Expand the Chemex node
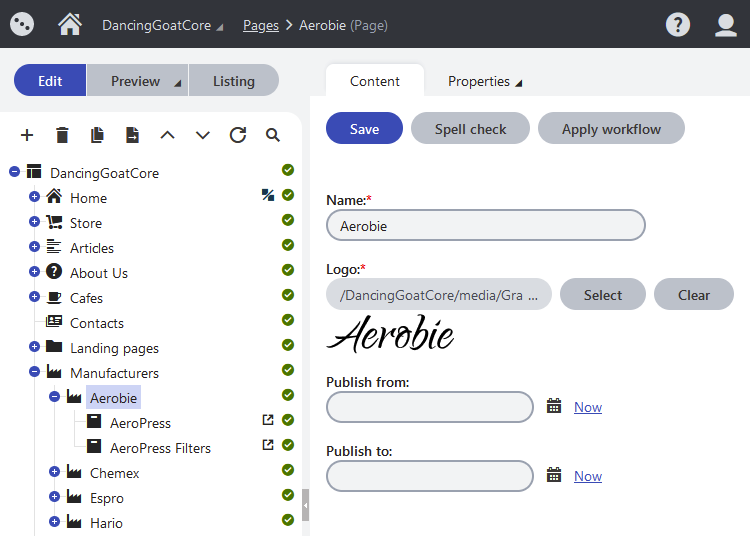The image size is (750, 536). coord(54,471)
